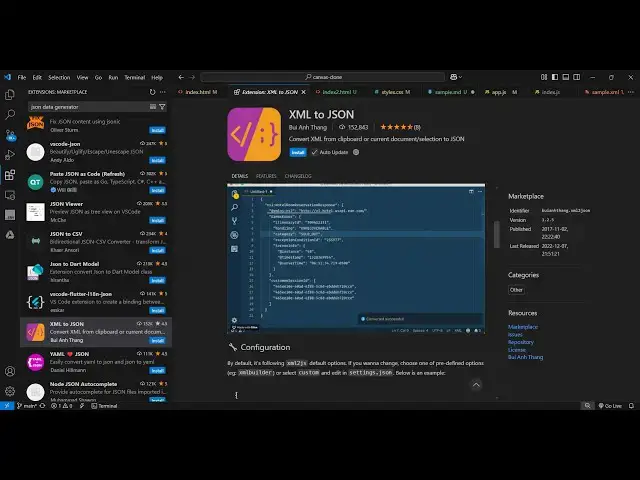The width and height of the screenshot is (640, 480).
Task: Open Copilot chat icon in title bar
Action: click(x=453, y=77)
